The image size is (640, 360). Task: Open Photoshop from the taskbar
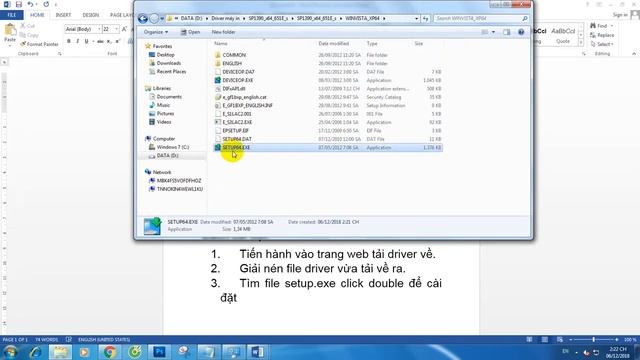159,352
